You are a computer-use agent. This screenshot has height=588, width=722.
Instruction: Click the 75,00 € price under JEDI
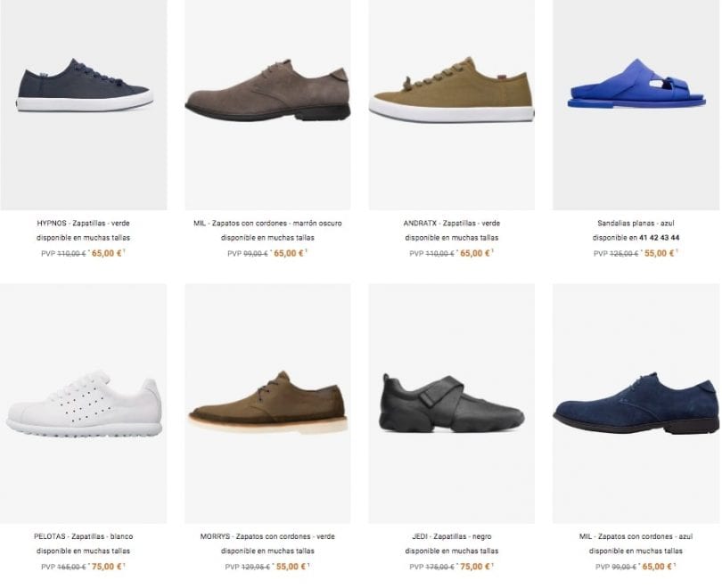(475, 567)
